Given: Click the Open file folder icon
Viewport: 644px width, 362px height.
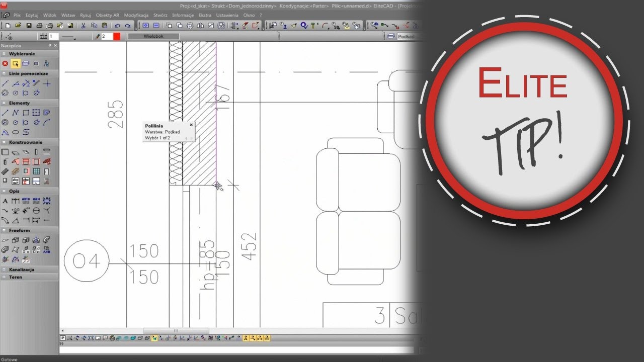Looking at the screenshot, I should (18, 25).
